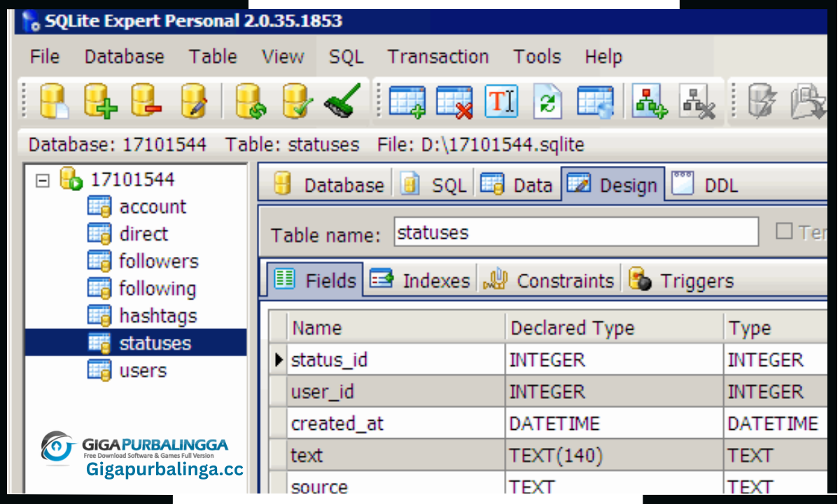Switch to the Design tab
Image resolution: width=840 pixels, height=504 pixels.
coord(613,185)
